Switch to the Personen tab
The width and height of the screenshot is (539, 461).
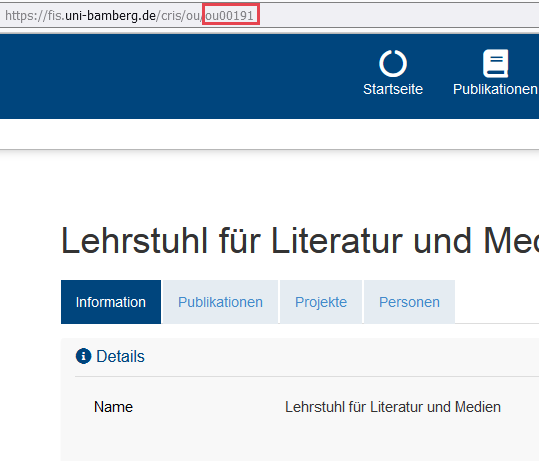409,302
